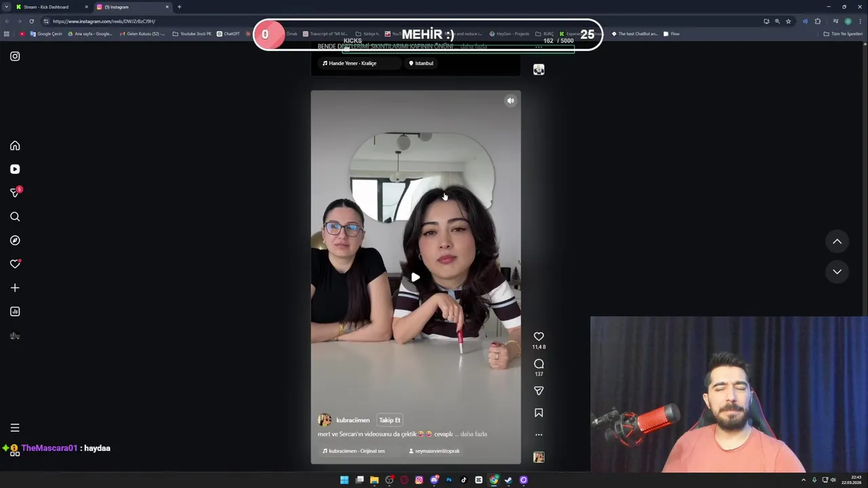Open ChatGPT bookmark
The width and height of the screenshot is (868, 488).
point(228,34)
